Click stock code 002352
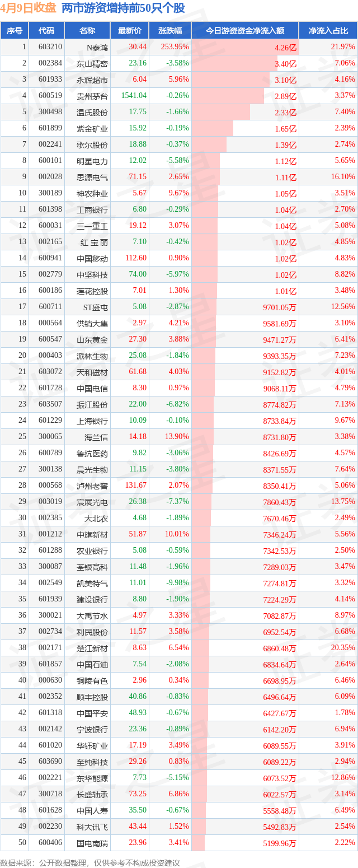The width and height of the screenshot is (358, 868). click(x=50, y=697)
